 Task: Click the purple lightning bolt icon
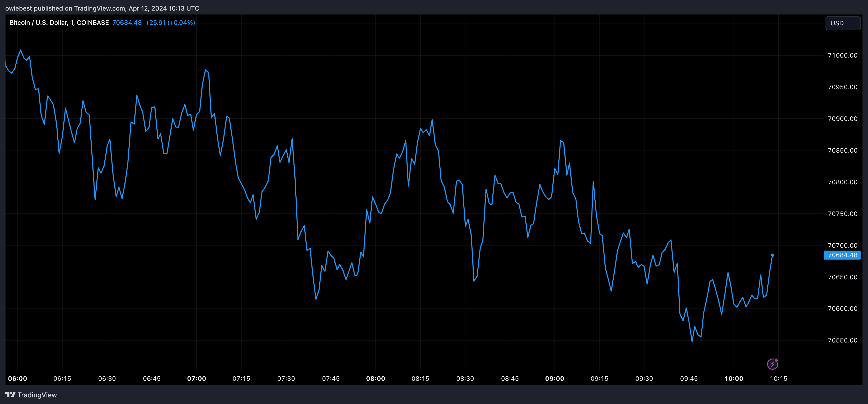tap(772, 364)
